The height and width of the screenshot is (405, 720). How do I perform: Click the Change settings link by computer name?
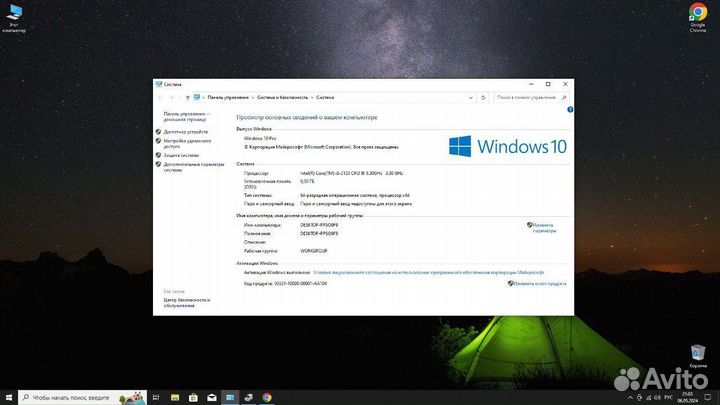click(544, 228)
